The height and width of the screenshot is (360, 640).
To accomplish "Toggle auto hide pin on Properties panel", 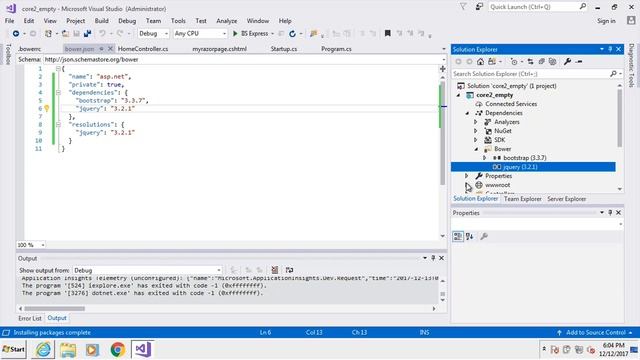I will [x=610, y=213].
